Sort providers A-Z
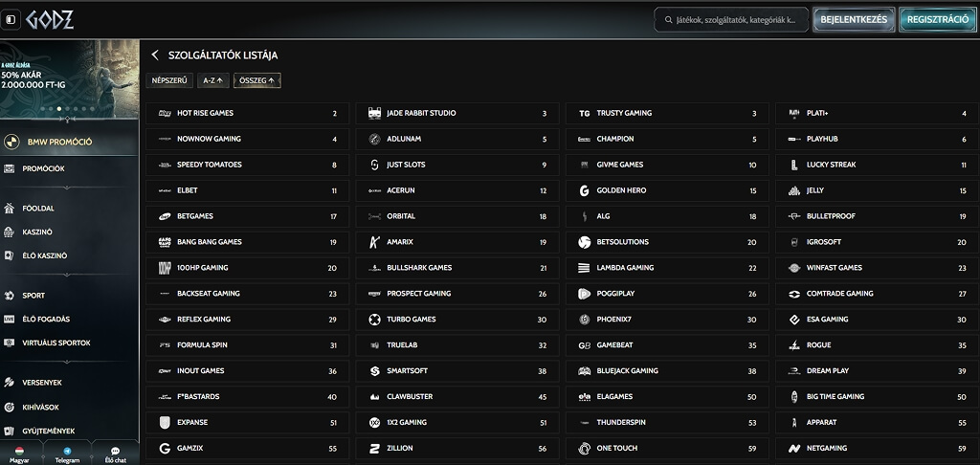 click(x=213, y=80)
